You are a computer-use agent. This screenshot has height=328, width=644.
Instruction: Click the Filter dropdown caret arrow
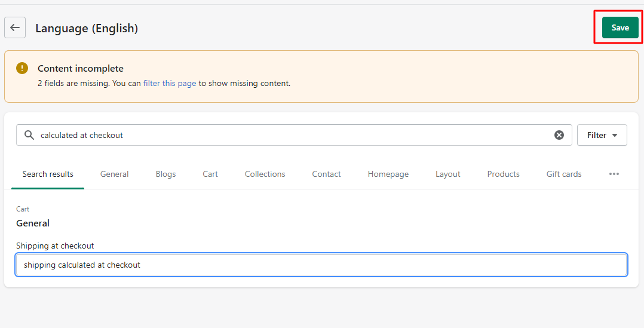(615, 136)
